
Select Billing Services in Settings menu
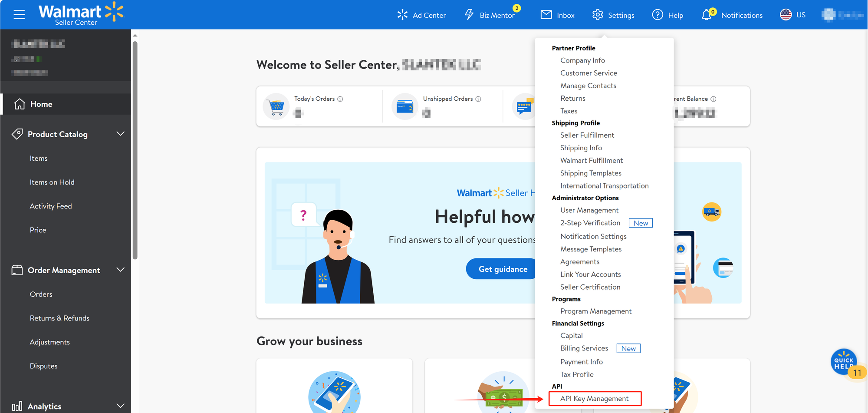pyautogui.click(x=584, y=348)
